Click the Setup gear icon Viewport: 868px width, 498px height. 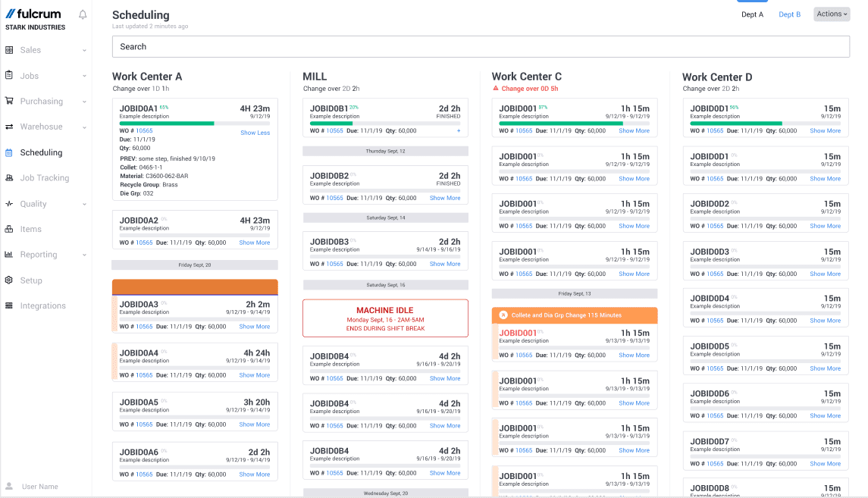(11, 280)
